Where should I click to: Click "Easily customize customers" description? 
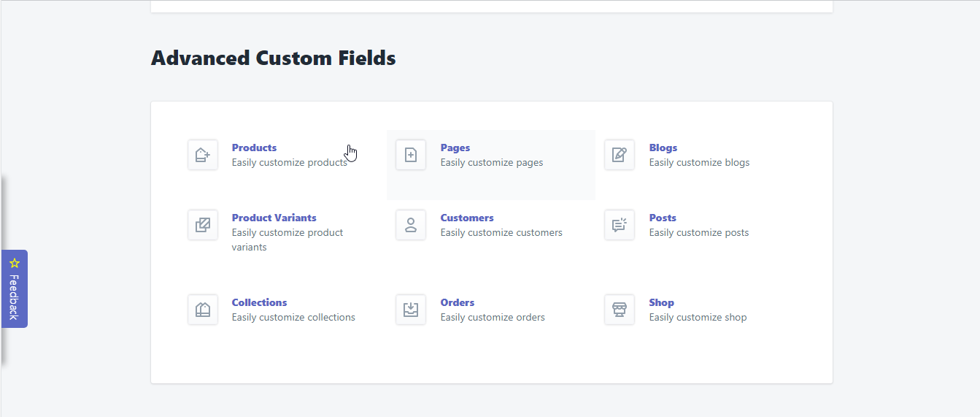[x=501, y=232]
